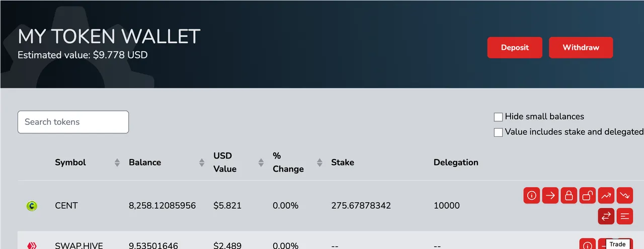This screenshot has width=644, height=249.
Task: Open CENT trade with swap arrows icon
Action: click(606, 216)
